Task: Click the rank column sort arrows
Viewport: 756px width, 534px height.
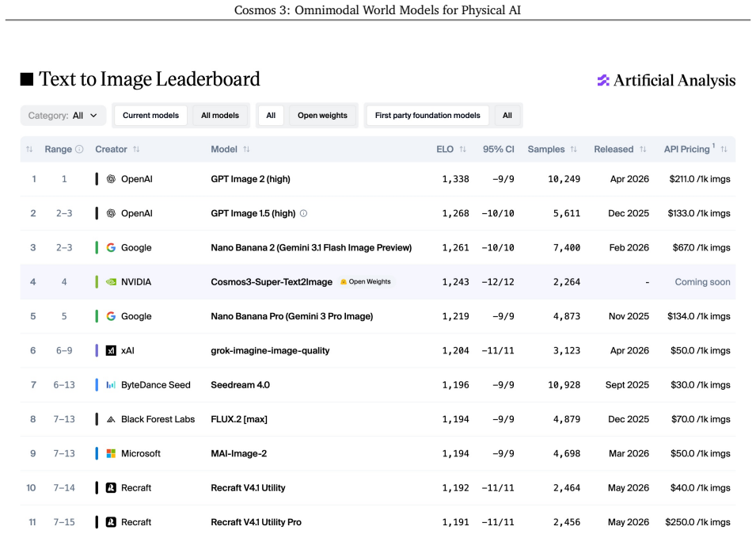Action: (29, 149)
